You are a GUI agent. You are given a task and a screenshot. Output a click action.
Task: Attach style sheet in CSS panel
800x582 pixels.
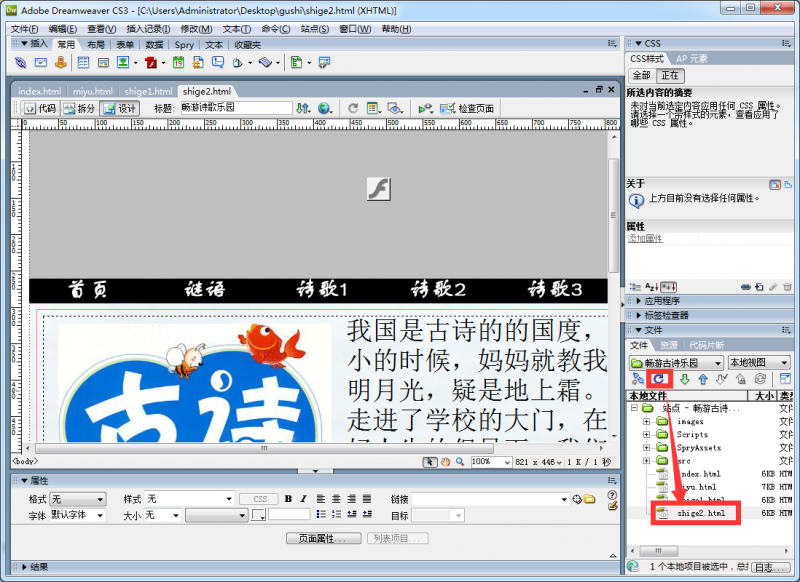point(746,287)
